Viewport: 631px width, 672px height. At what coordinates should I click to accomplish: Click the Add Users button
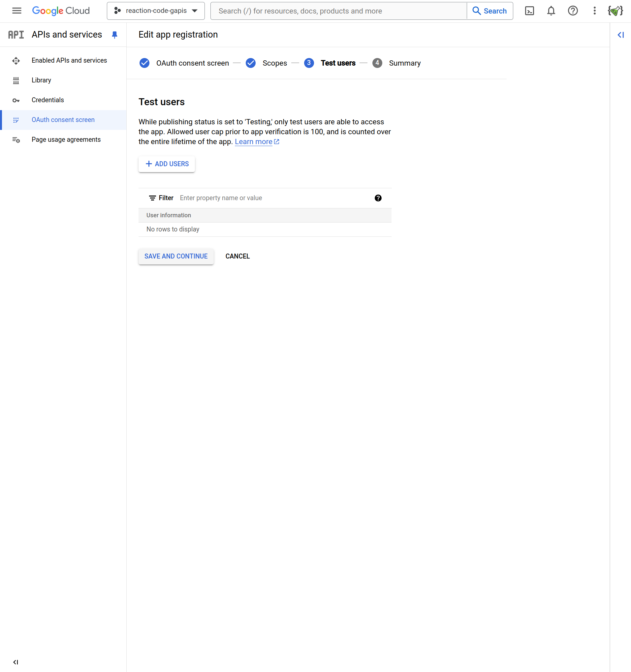point(167,164)
